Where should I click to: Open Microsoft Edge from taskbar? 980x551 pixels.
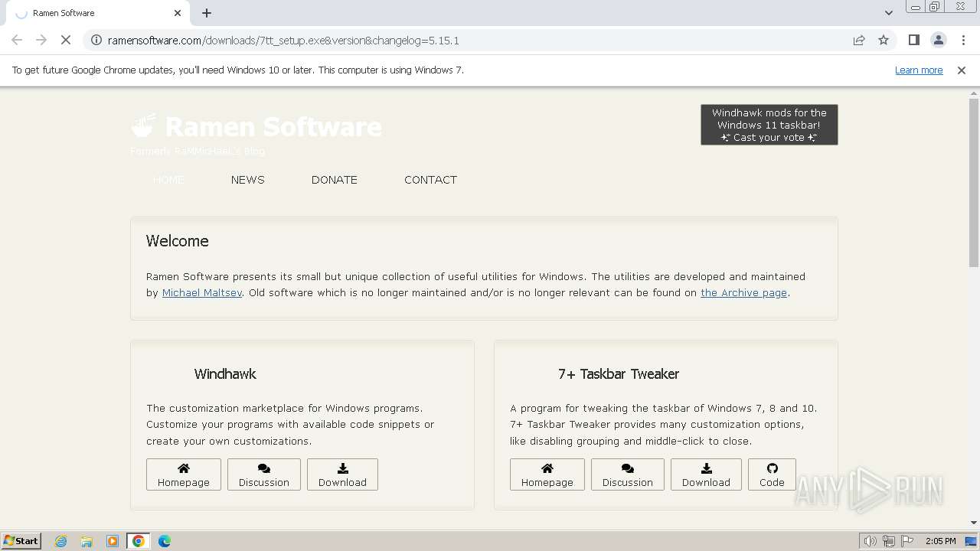(x=165, y=541)
